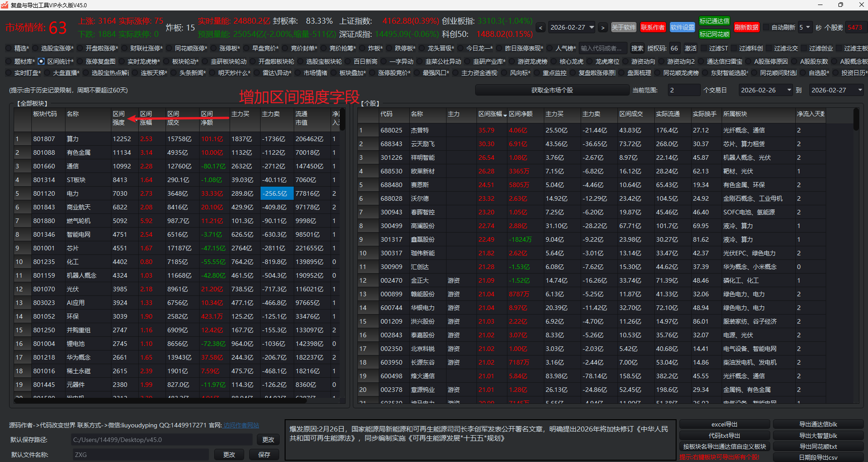Go to next date with > arrow

[602, 28]
